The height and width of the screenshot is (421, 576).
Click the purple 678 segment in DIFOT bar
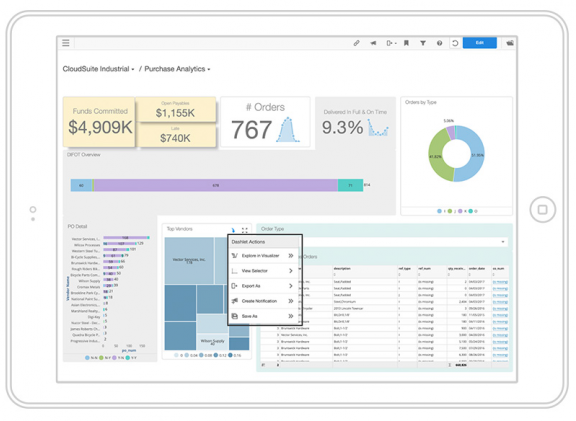pos(216,185)
